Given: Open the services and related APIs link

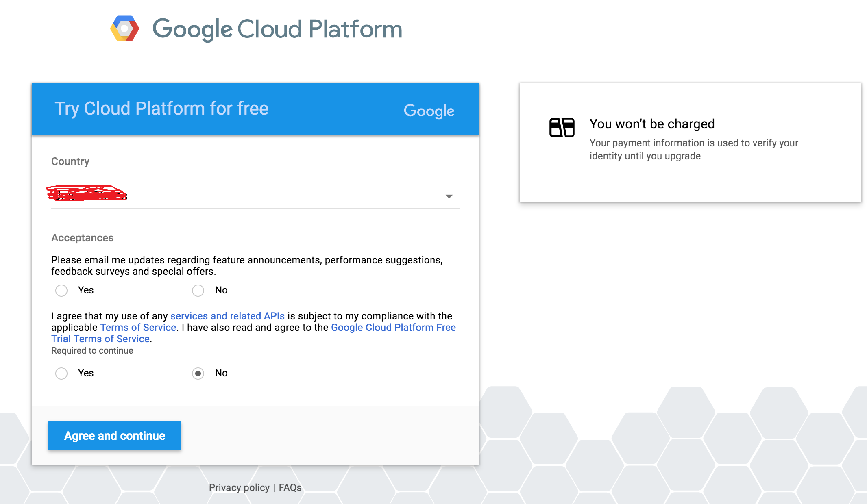Looking at the screenshot, I should point(227,316).
